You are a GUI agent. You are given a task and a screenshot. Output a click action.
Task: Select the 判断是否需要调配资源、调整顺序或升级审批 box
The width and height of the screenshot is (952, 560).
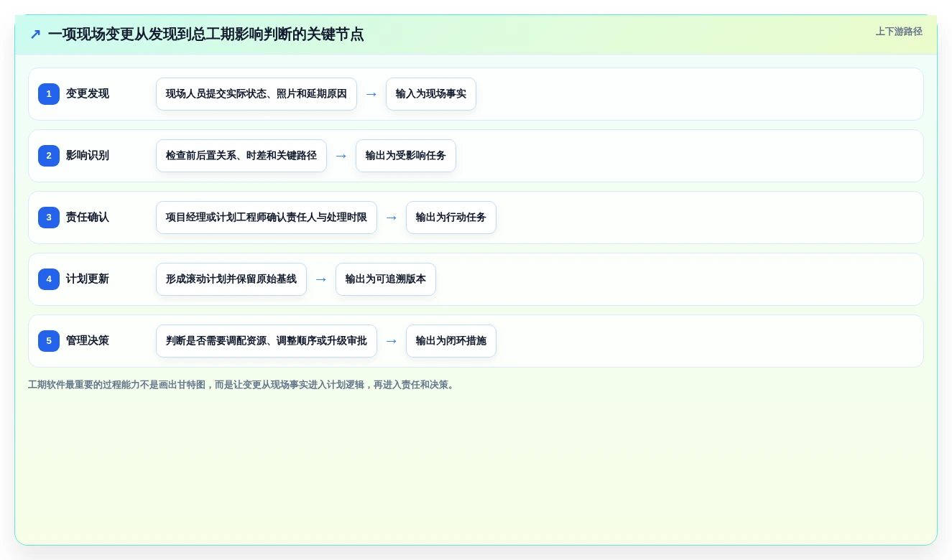click(x=267, y=341)
